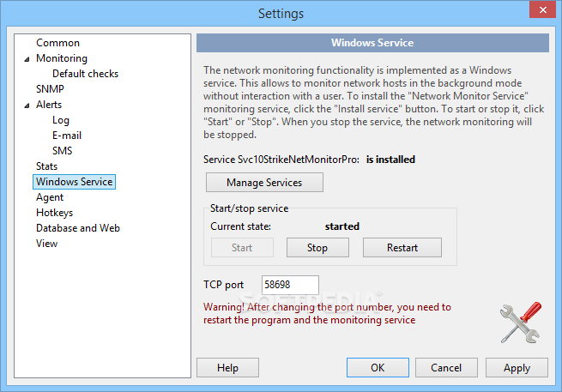Open E-mail alert settings

67,136
